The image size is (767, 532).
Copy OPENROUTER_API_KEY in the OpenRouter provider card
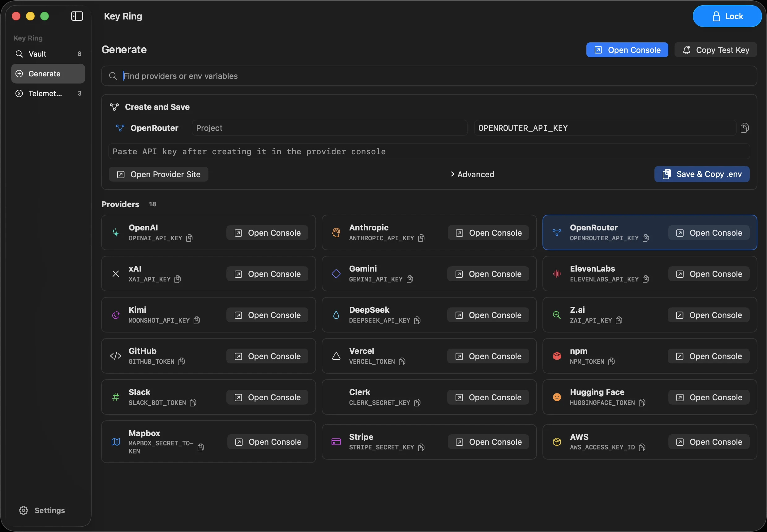click(646, 238)
